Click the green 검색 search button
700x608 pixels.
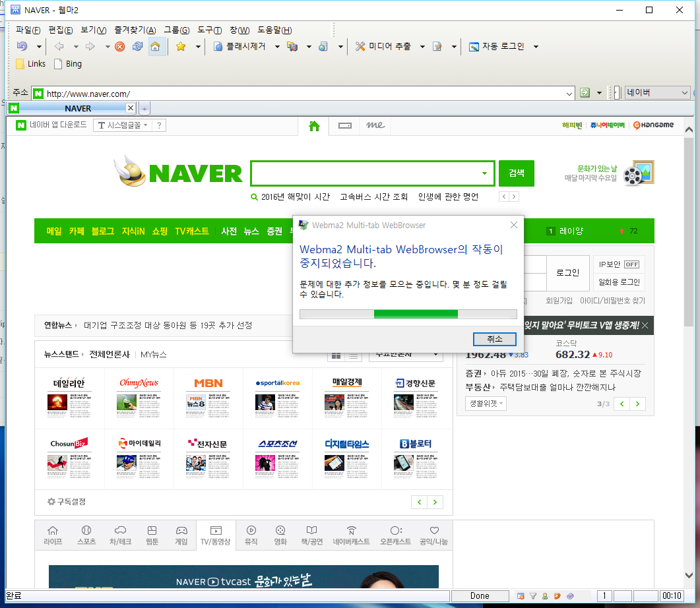pos(516,173)
